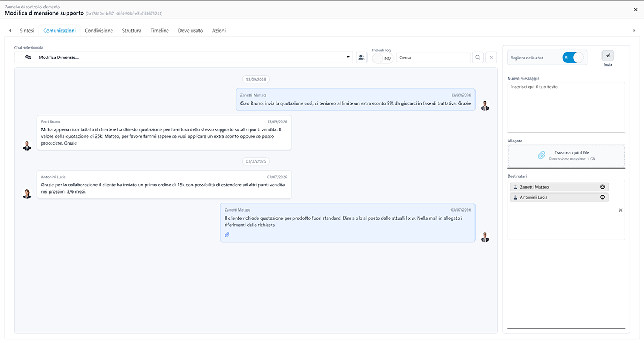The image size is (644, 343).
Task: Click 'Modifica dimensione supporto' title
Action: pyautogui.click(x=44, y=13)
